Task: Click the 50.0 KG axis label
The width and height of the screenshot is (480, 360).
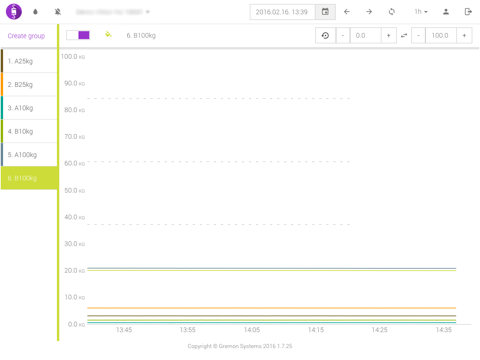Action: tap(75, 190)
